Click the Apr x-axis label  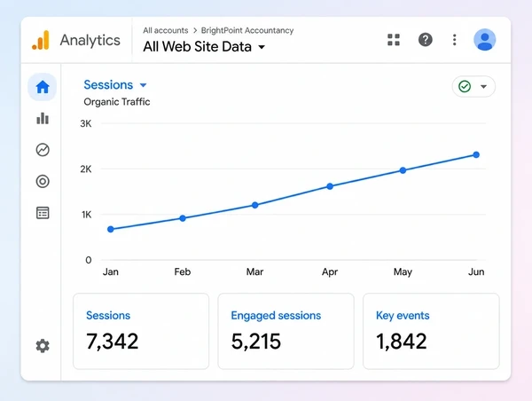tap(330, 272)
